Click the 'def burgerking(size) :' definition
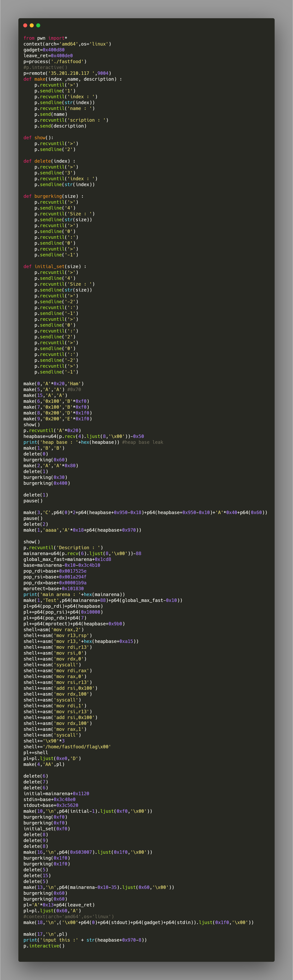Screen dimensions: 293x980 pos(54,196)
